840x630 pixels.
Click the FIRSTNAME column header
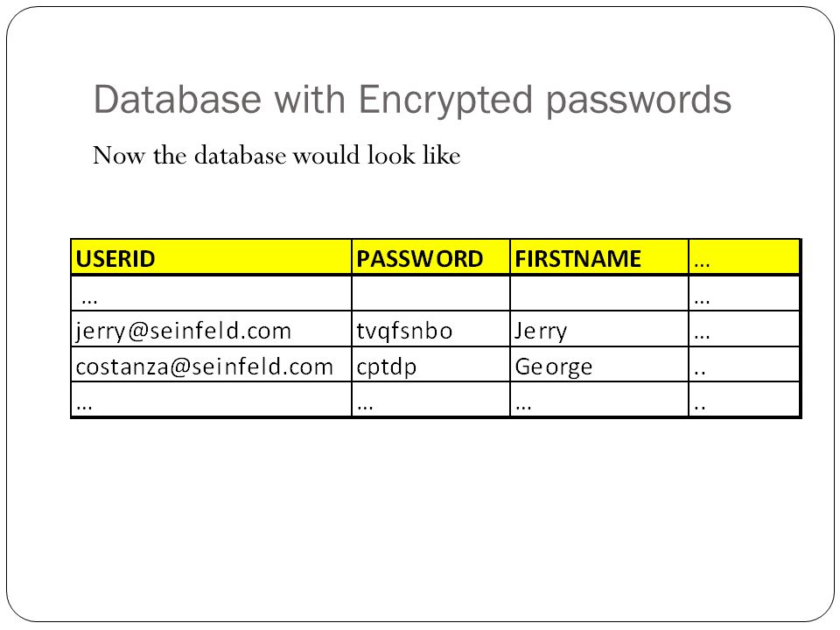tap(598, 257)
